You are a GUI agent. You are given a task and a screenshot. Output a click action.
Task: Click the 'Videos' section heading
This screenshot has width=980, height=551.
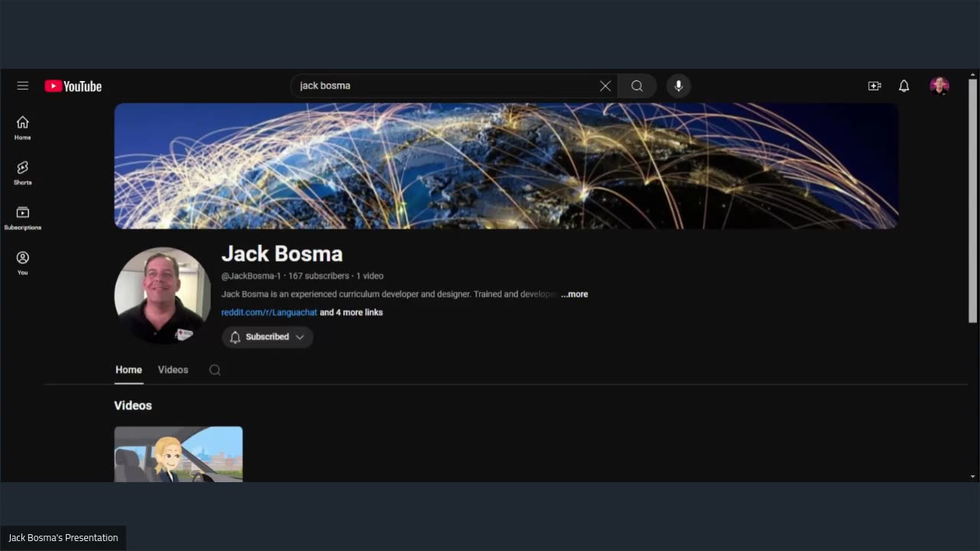pyautogui.click(x=133, y=406)
